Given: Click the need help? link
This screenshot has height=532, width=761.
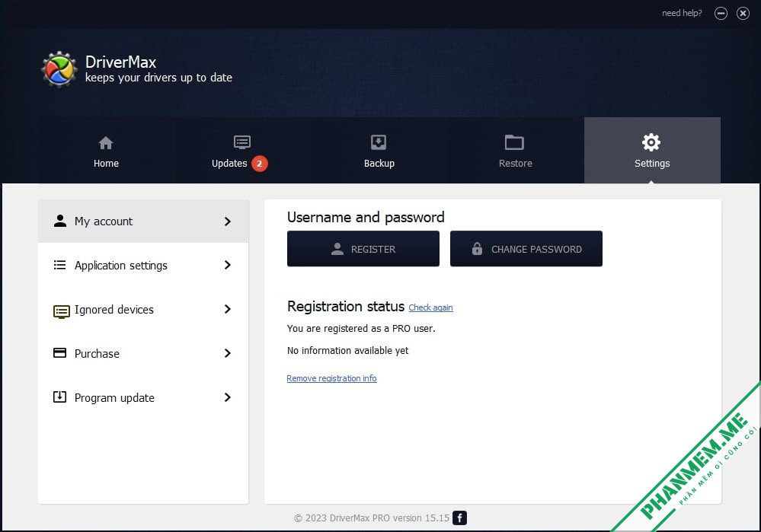Looking at the screenshot, I should (x=682, y=13).
